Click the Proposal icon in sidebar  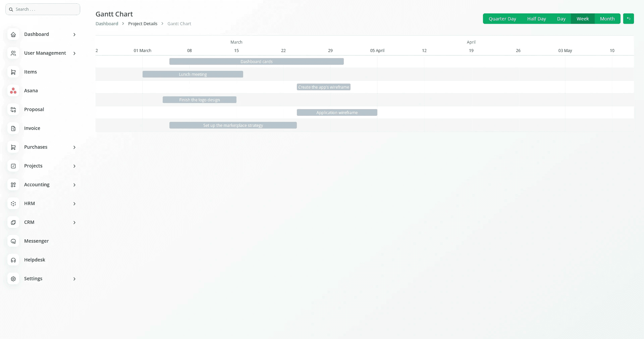[x=13, y=110]
